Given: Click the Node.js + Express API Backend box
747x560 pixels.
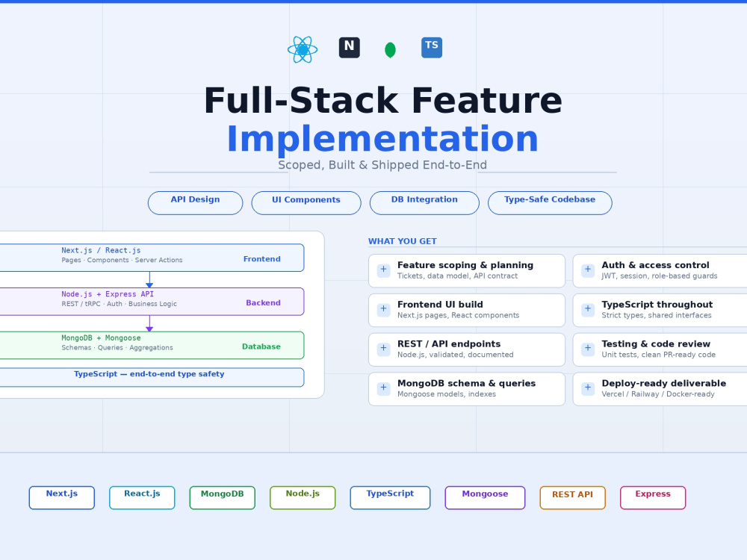Looking at the screenshot, I should pyautogui.click(x=152, y=302).
